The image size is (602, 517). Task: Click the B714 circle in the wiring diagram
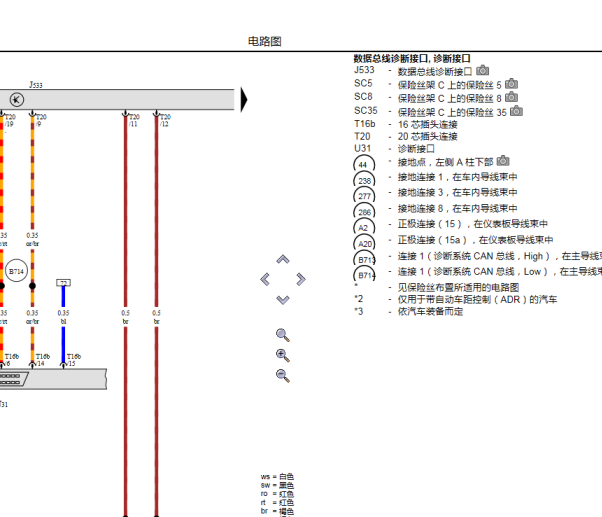[17, 271]
